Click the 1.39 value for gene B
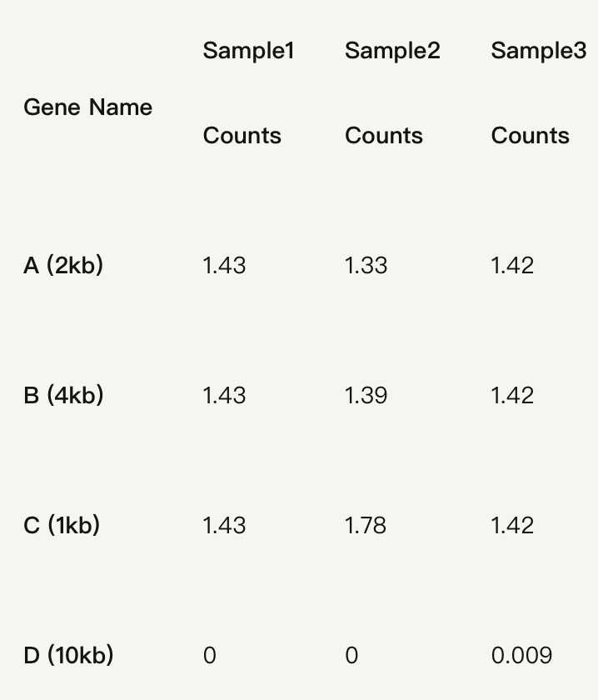598x700 pixels. (366, 395)
